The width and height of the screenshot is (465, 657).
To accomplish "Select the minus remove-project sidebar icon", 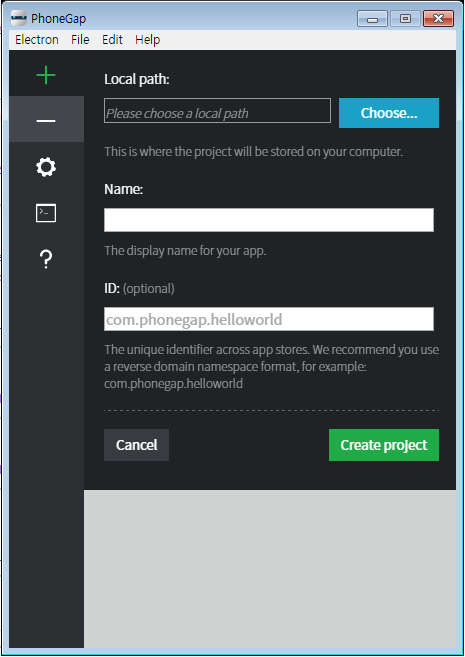I will [46, 121].
